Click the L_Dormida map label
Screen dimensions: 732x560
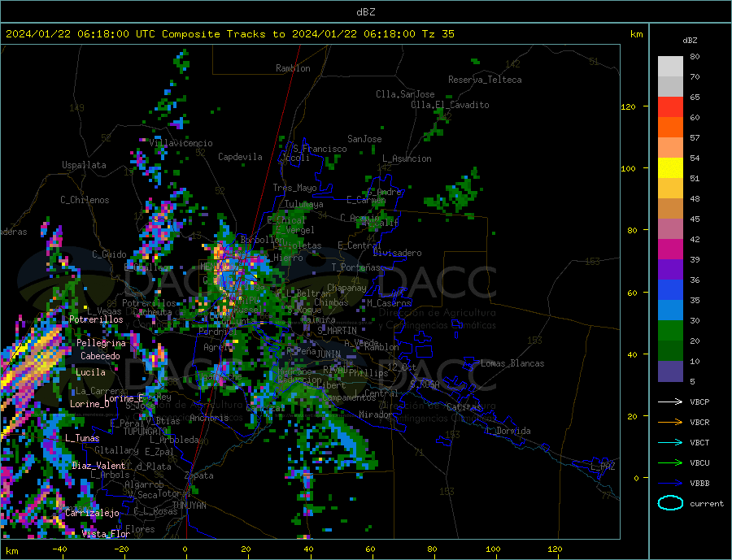click(x=509, y=431)
